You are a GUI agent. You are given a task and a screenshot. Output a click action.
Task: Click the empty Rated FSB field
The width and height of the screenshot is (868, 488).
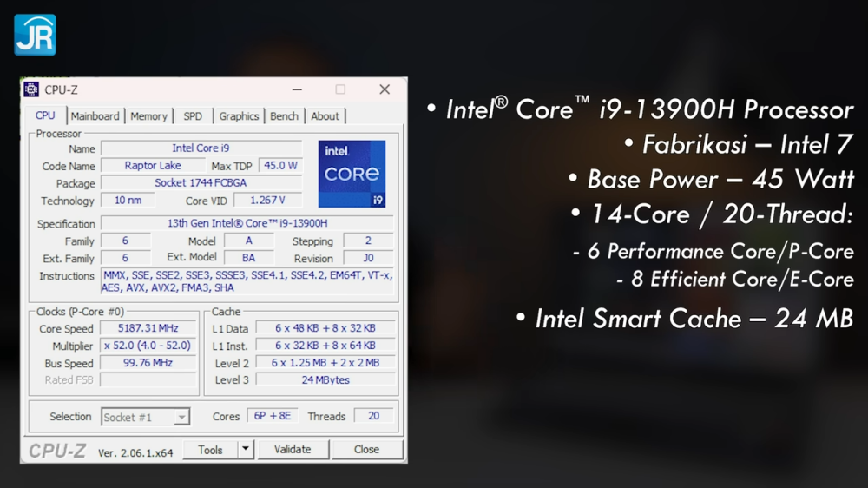pyautogui.click(x=148, y=380)
